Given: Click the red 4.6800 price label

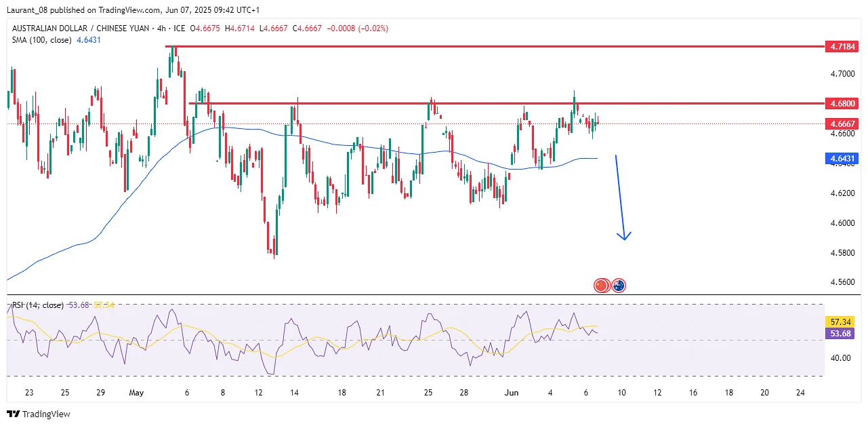Looking at the screenshot, I should (x=842, y=104).
